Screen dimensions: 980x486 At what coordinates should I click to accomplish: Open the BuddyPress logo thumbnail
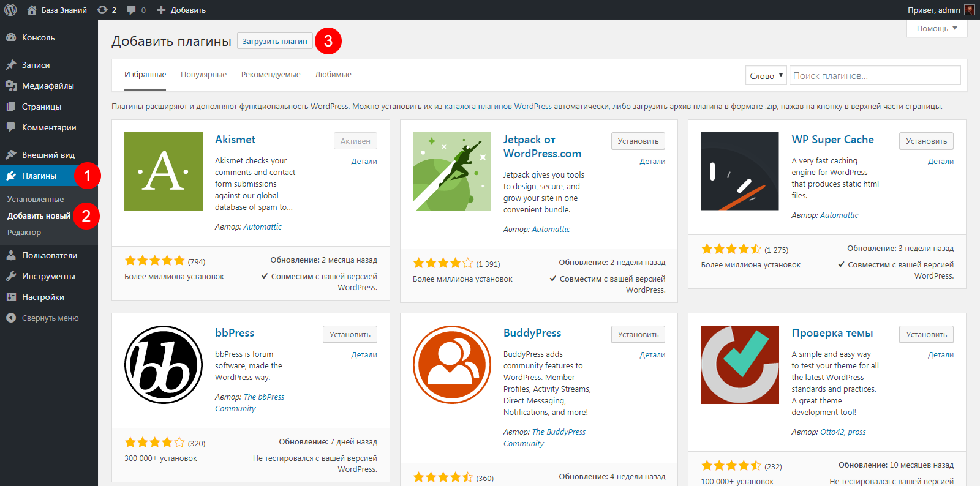point(452,365)
